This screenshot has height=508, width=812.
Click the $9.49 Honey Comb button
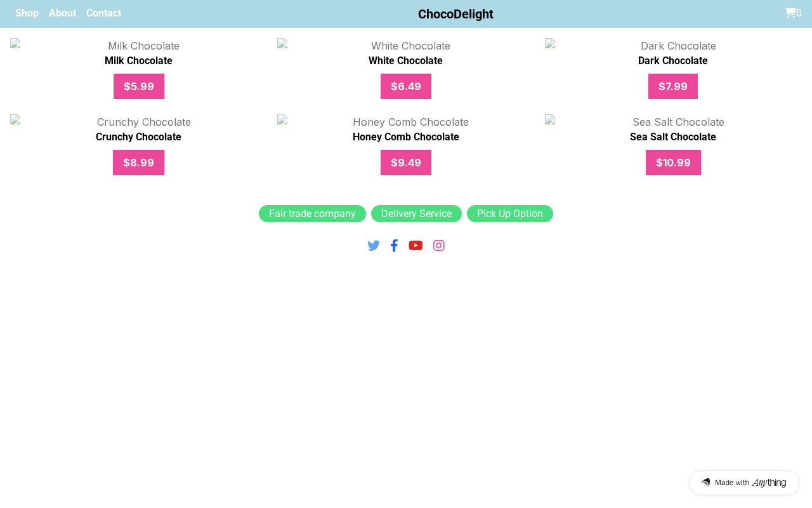tap(406, 163)
